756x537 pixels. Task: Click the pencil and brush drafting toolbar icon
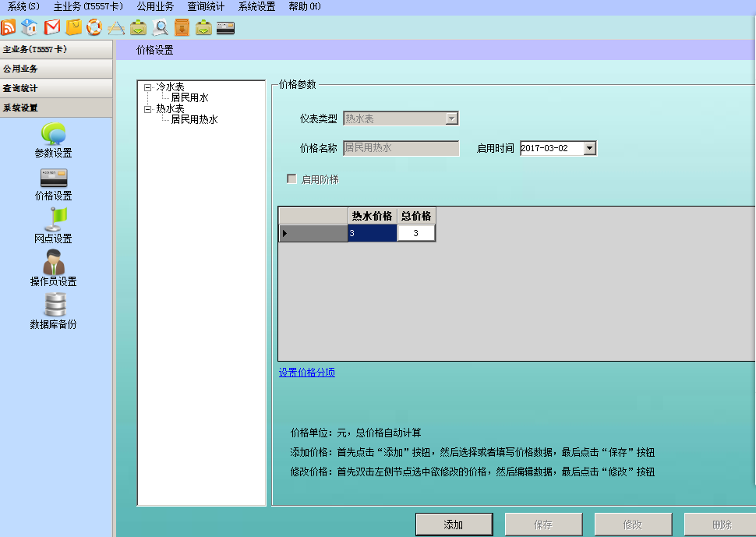tap(116, 28)
